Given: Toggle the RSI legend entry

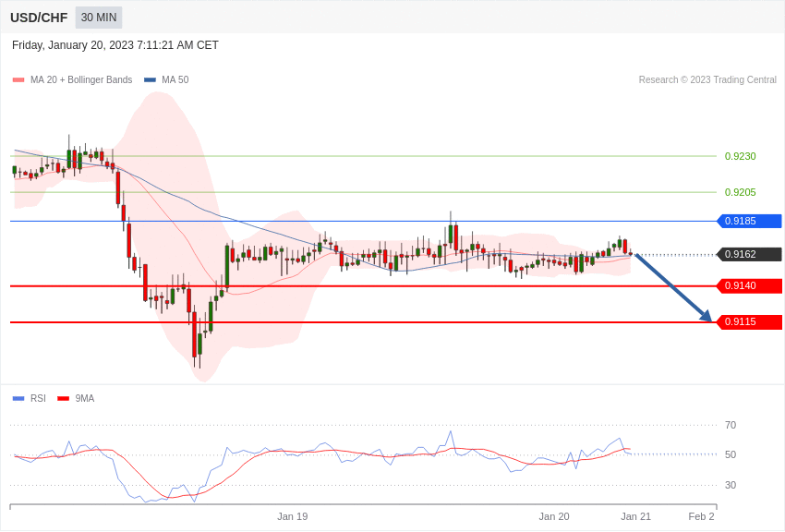Looking at the screenshot, I should pos(29,398).
